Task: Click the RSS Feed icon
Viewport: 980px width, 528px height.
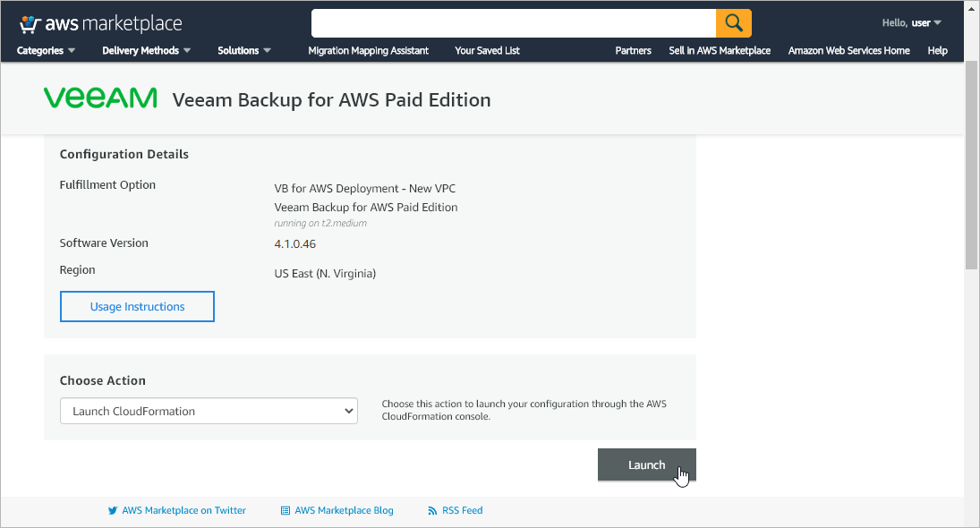Action: click(433, 511)
